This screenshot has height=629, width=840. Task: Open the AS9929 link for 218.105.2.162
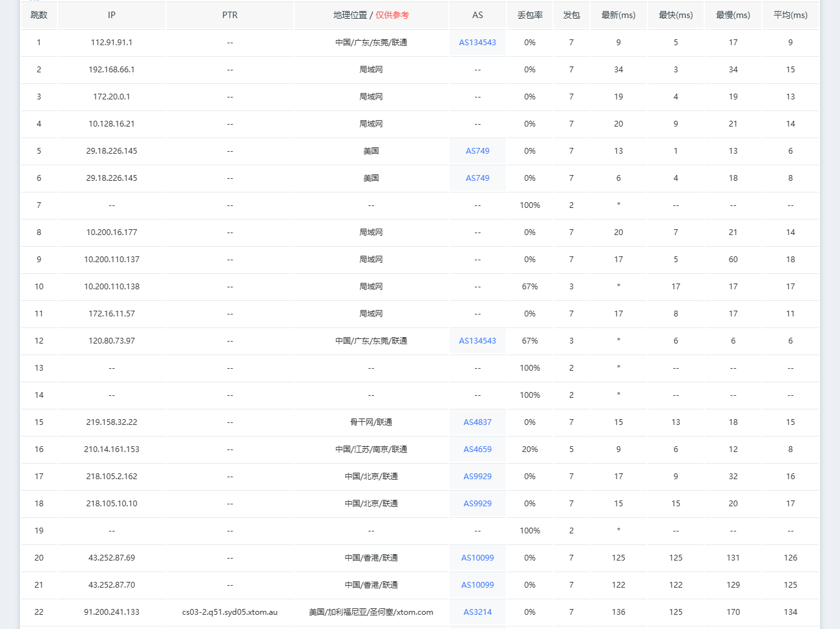pos(478,477)
